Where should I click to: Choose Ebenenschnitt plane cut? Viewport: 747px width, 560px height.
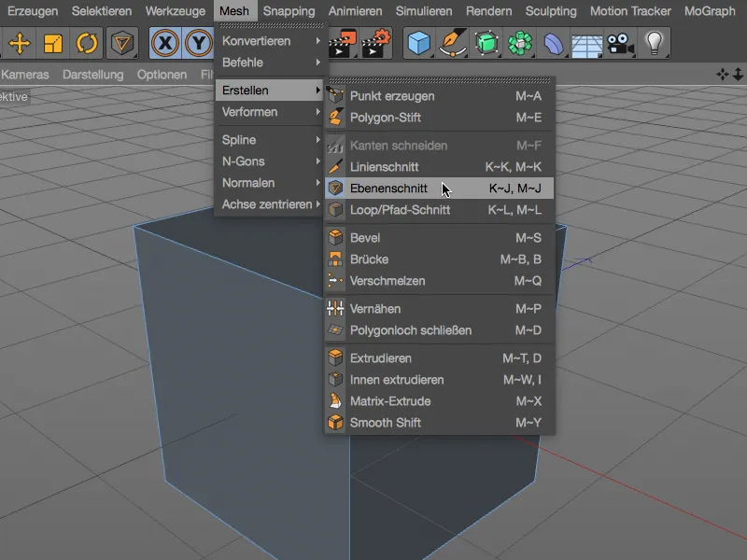pyautogui.click(x=439, y=189)
